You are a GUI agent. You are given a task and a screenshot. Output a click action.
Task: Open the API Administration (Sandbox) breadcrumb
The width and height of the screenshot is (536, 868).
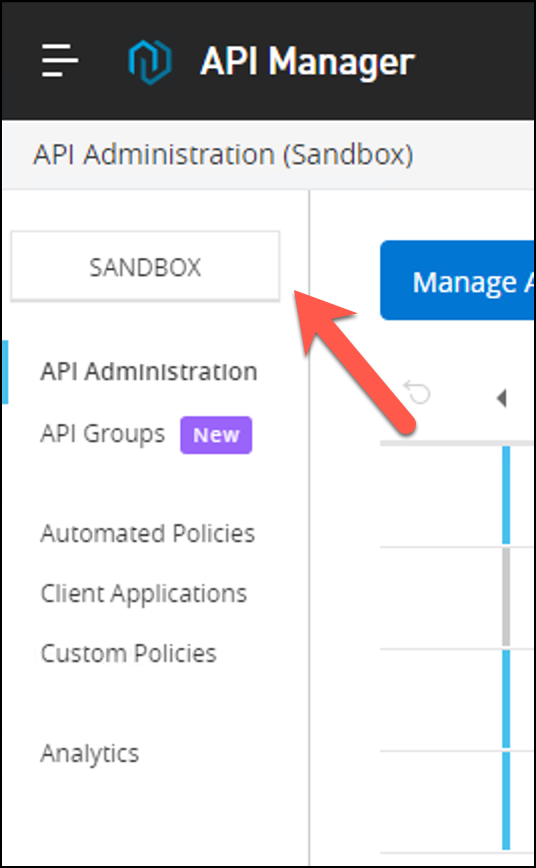click(223, 155)
